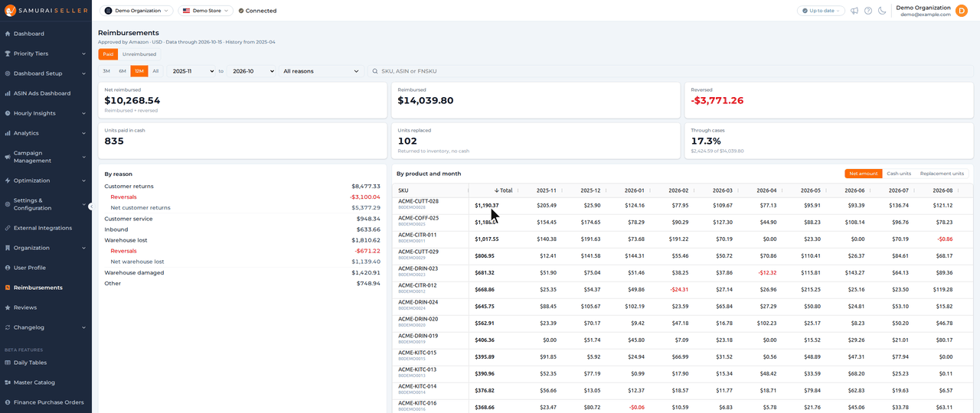
Task: Click the External Integrations link icon
Action: click(x=8, y=228)
